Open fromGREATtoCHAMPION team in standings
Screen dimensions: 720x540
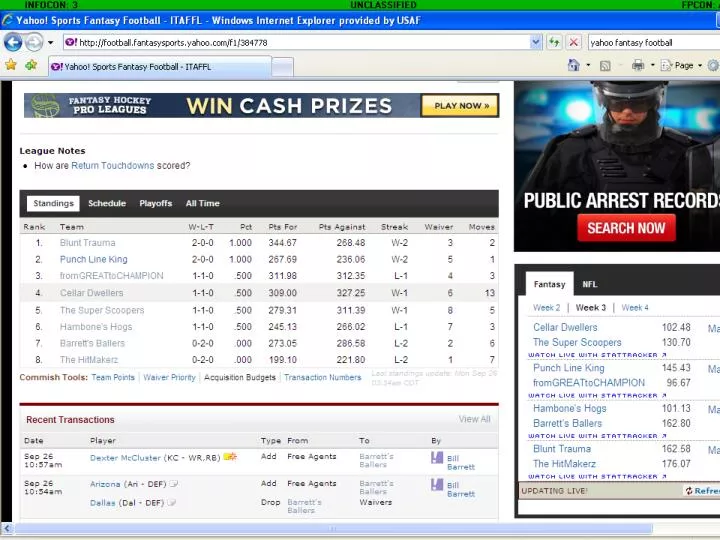click(112, 276)
